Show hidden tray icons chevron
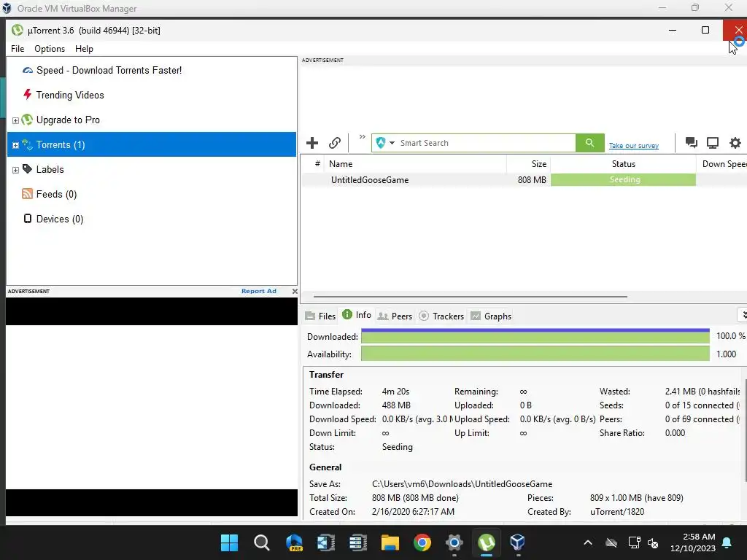 coord(588,542)
